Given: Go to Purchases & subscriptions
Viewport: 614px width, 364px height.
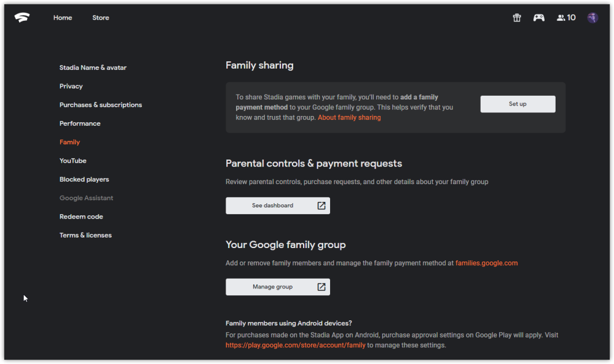Looking at the screenshot, I should [101, 105].
